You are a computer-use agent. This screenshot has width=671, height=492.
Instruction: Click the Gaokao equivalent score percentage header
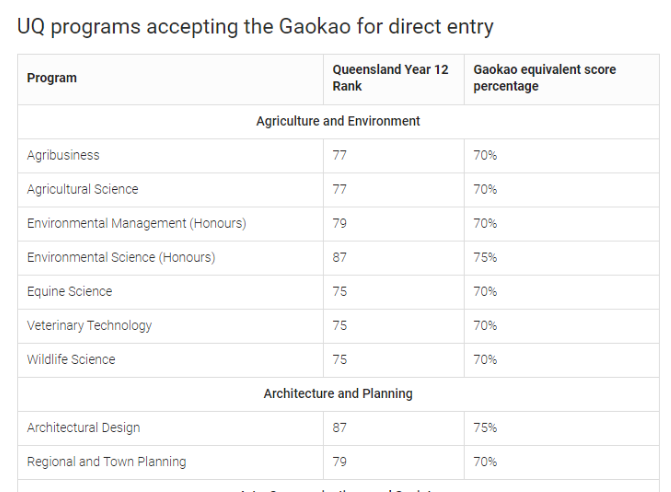pos(544,78)
